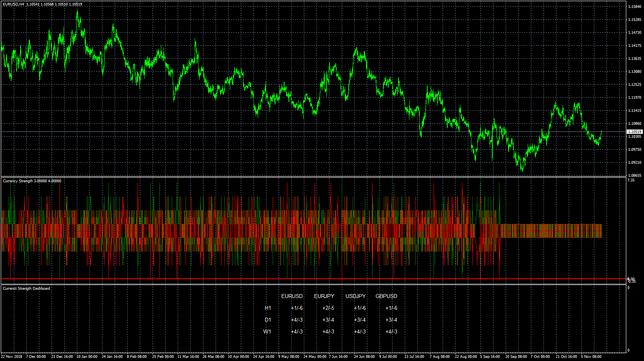Click the 7 Oct 00:00 date label
644x361 pixels.
tap(540, 357)
